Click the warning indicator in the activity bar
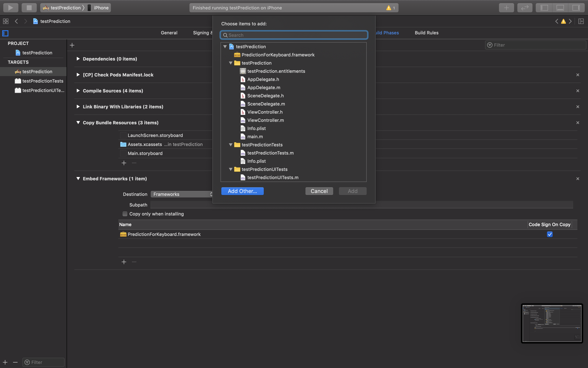This screenshot has height=368, width=588. point(390,8)
